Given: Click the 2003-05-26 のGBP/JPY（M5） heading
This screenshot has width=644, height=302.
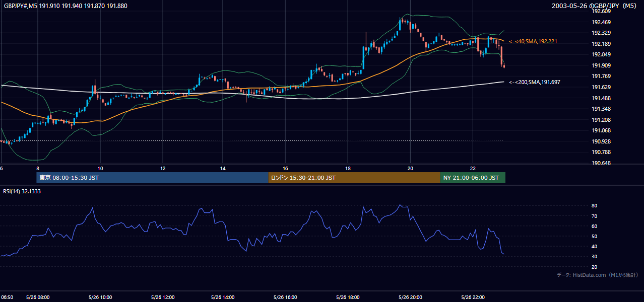Looking at the screenshot, I should [595, 6].
